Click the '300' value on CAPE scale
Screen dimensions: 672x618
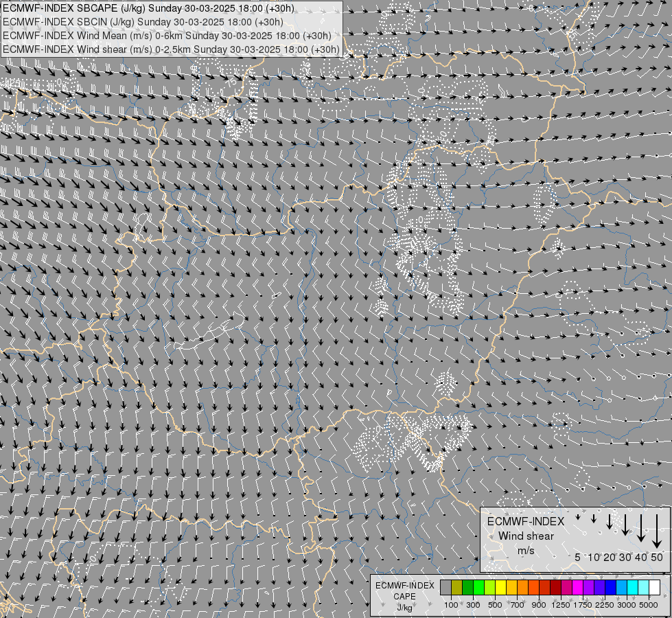point(473,605)
